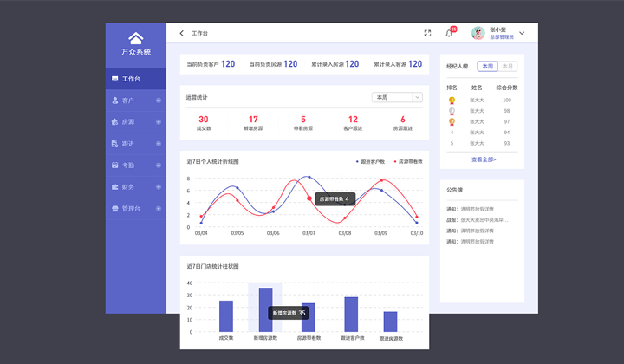
Task: Switch 经纪人榜 to 本月
Action: tap(507, 66)
